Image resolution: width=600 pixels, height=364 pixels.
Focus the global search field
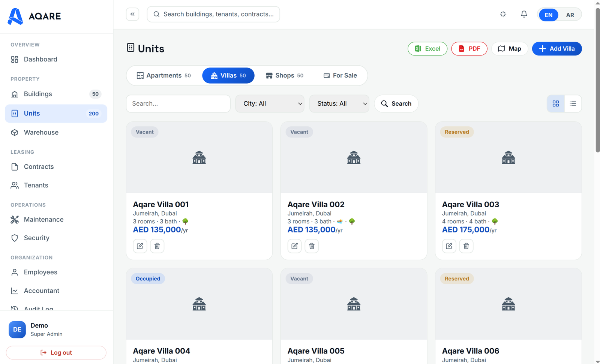pyautogui.click(x=213, y=14)
